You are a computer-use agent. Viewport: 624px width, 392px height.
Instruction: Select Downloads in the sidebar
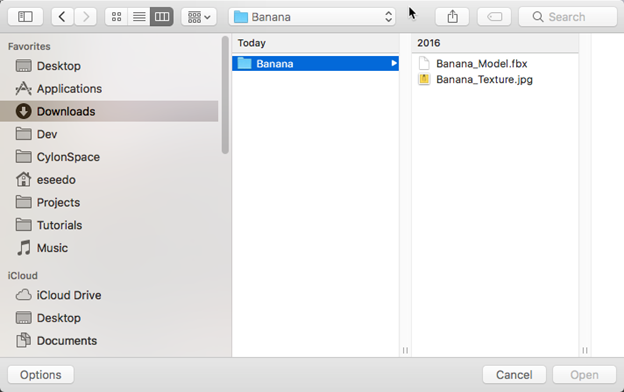tap(109, 111)
